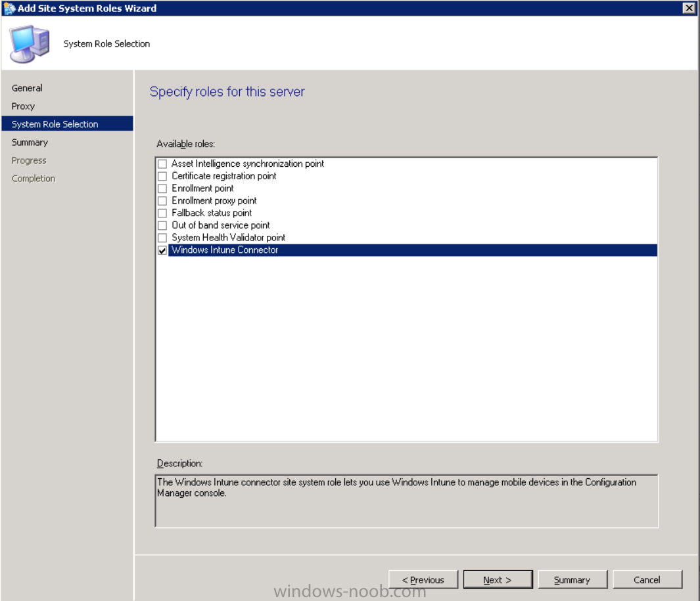Toggle the Fallback status point checkbox

point(162,213)
